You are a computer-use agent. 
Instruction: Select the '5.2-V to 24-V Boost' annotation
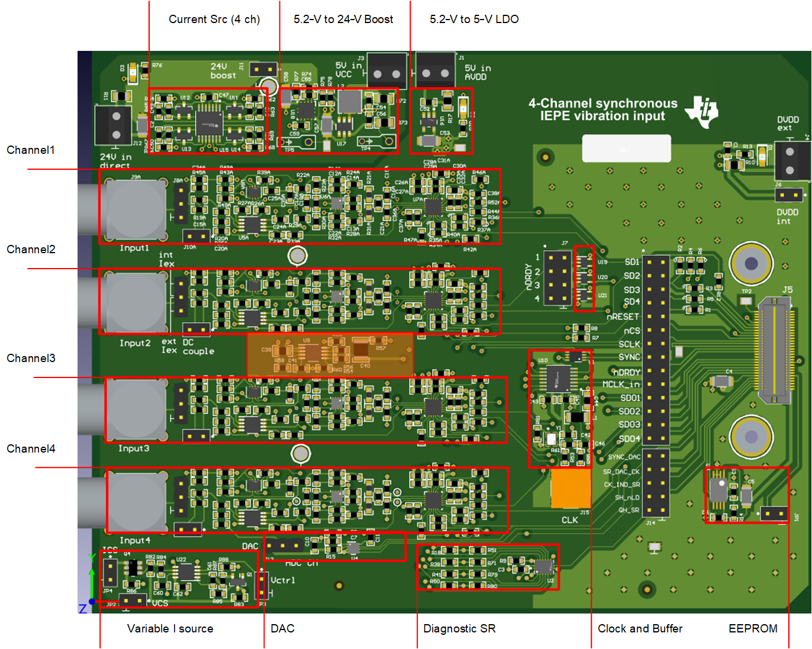[x=343, y=20]
